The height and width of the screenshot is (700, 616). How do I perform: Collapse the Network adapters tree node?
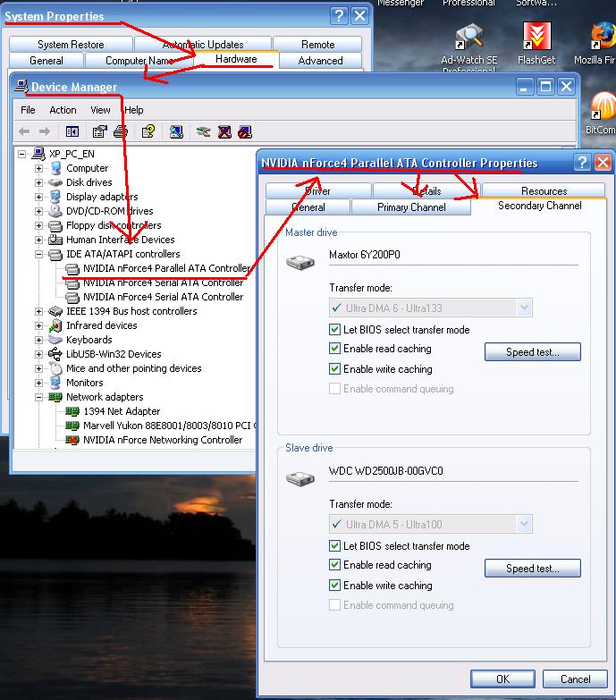38,397
